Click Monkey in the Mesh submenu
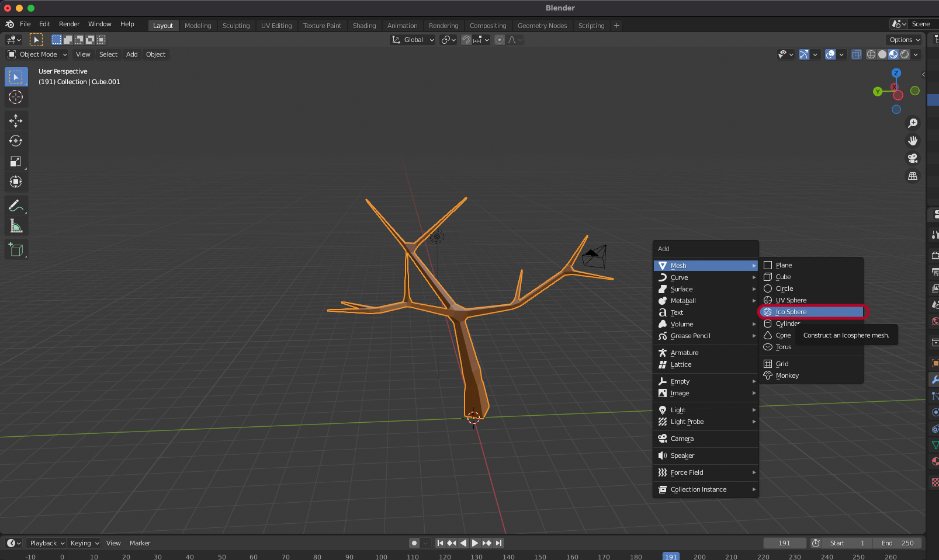Image resolution: width=939 pixels, height=560 pixels. (x=787, y=375)
